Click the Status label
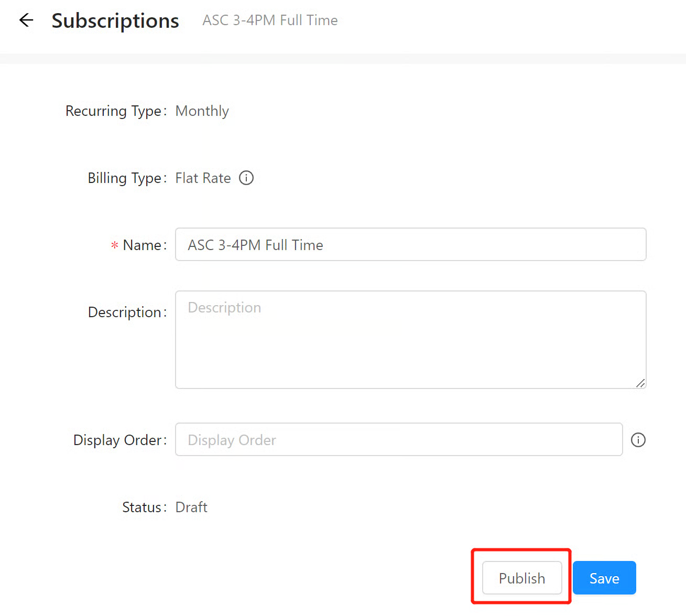 [x=141, y=507]
